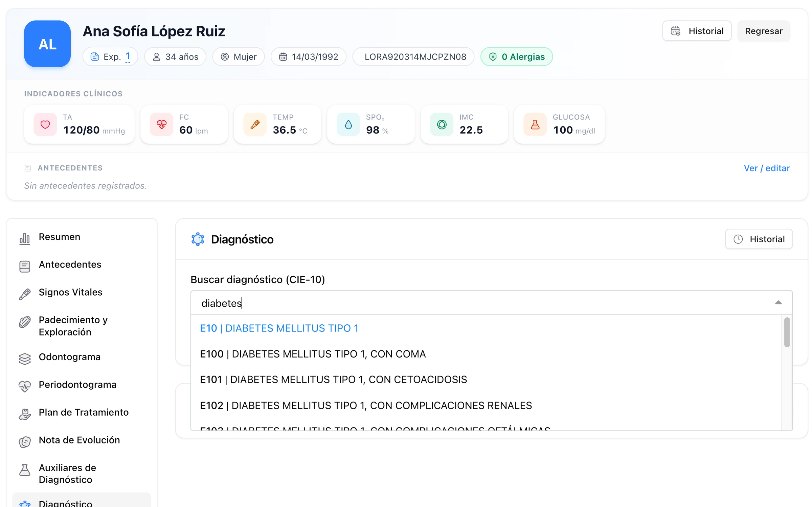The image size is (812, 507).
Task: Click the glucose flask indicator icon
Action: point(535,124)
